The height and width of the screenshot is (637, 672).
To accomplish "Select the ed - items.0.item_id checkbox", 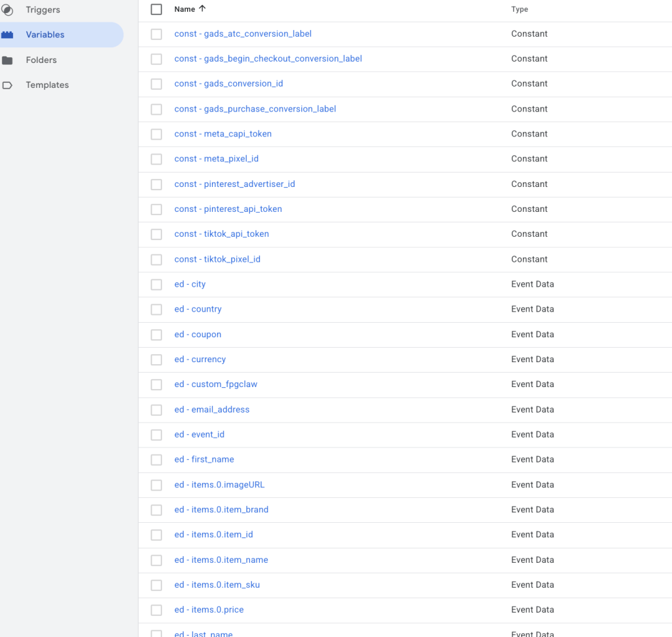I will 156,535.
